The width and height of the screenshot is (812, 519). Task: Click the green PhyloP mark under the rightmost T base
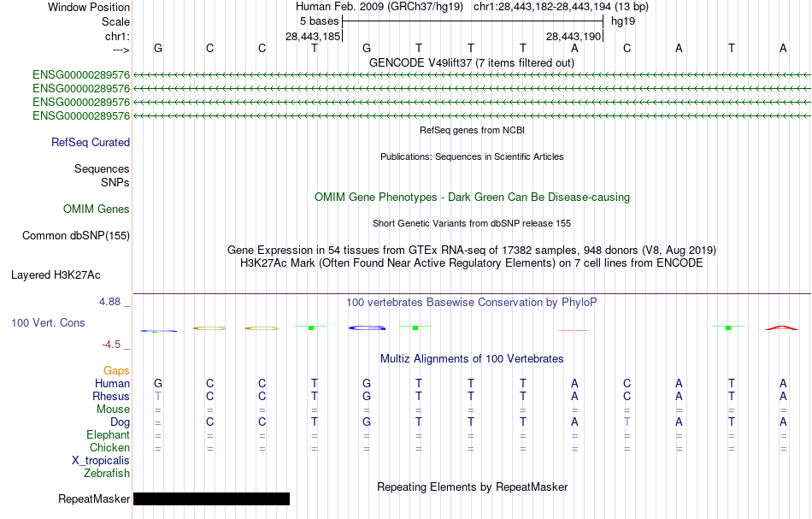tap(728, 327)
